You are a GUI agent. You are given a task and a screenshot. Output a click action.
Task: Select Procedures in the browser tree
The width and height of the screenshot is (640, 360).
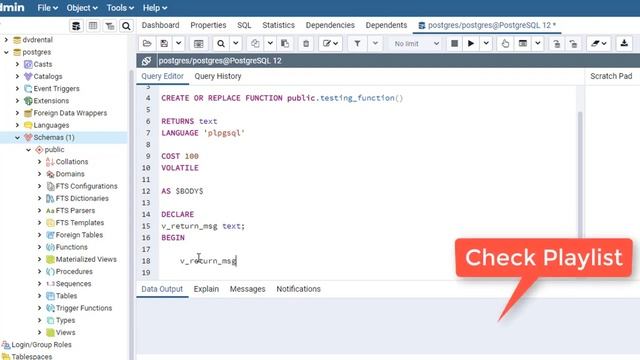[74, 271]
